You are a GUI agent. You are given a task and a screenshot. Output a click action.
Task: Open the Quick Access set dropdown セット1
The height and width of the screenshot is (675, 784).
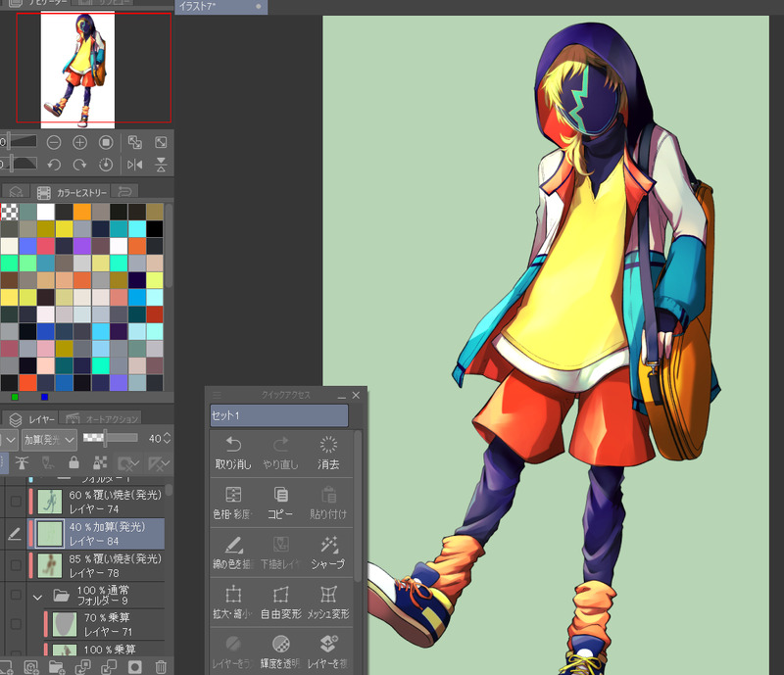coord(278,415)
